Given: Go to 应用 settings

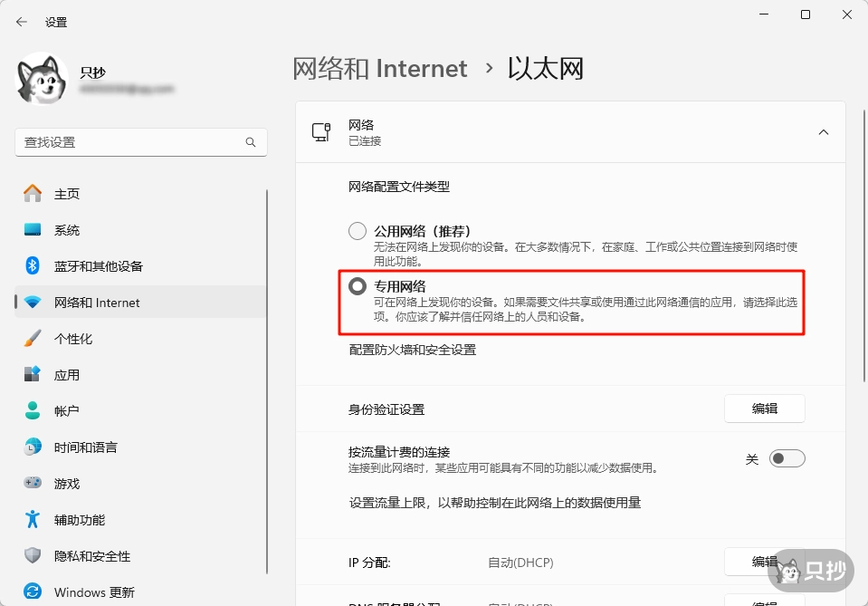Looking at the screenshot, I should [x=65, y=375].
